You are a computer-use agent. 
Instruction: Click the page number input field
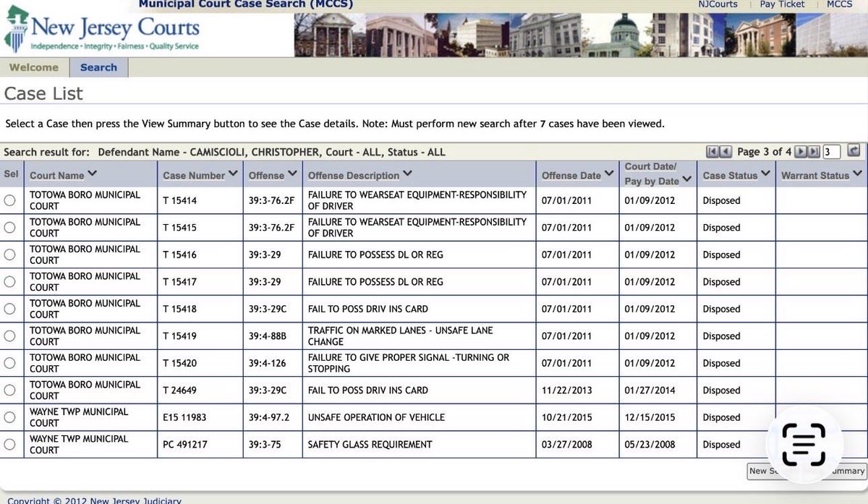click(832, 151)
